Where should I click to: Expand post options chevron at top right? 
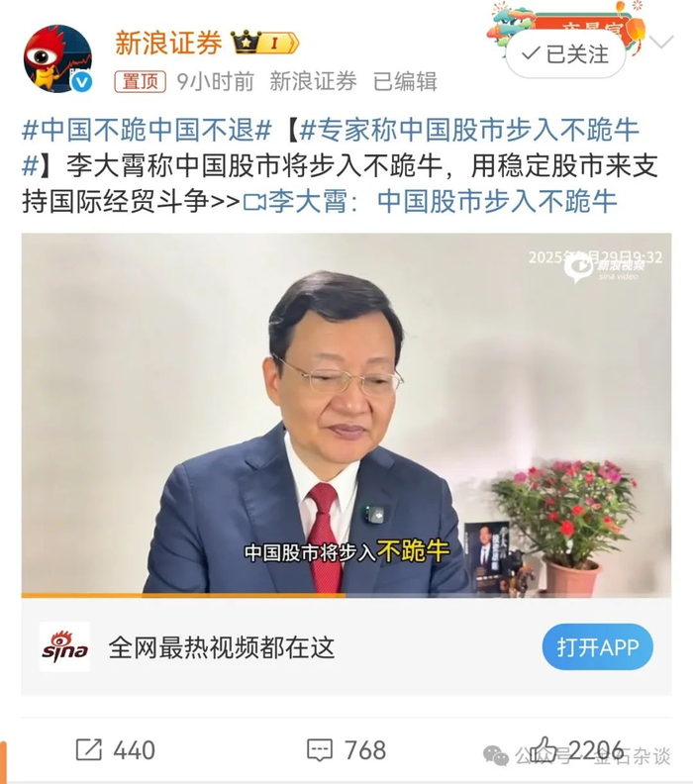[661, 42]
